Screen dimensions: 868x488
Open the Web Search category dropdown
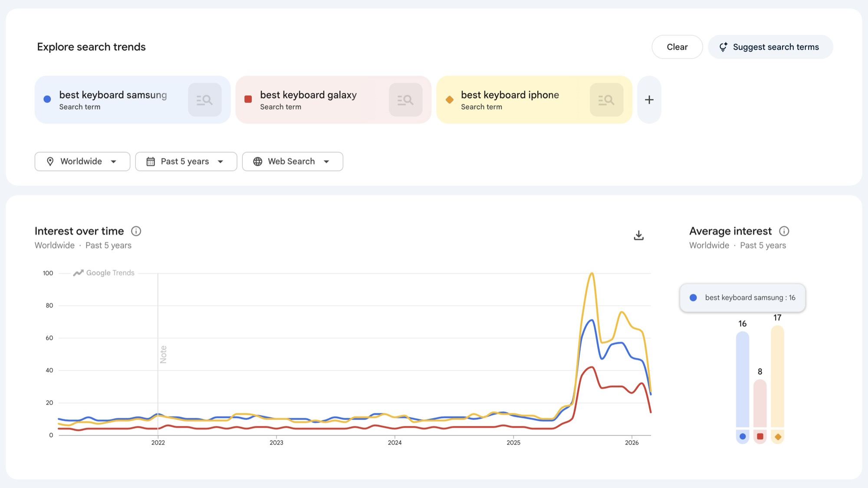coord(292,161)
